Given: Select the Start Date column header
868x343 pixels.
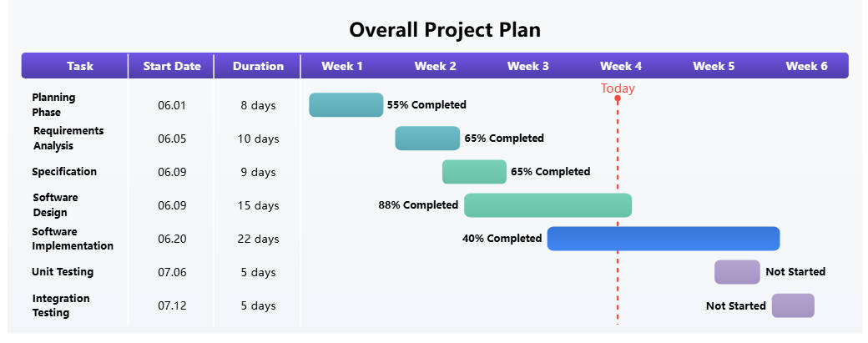Looking at the screenshot, I should coord(172,66).
